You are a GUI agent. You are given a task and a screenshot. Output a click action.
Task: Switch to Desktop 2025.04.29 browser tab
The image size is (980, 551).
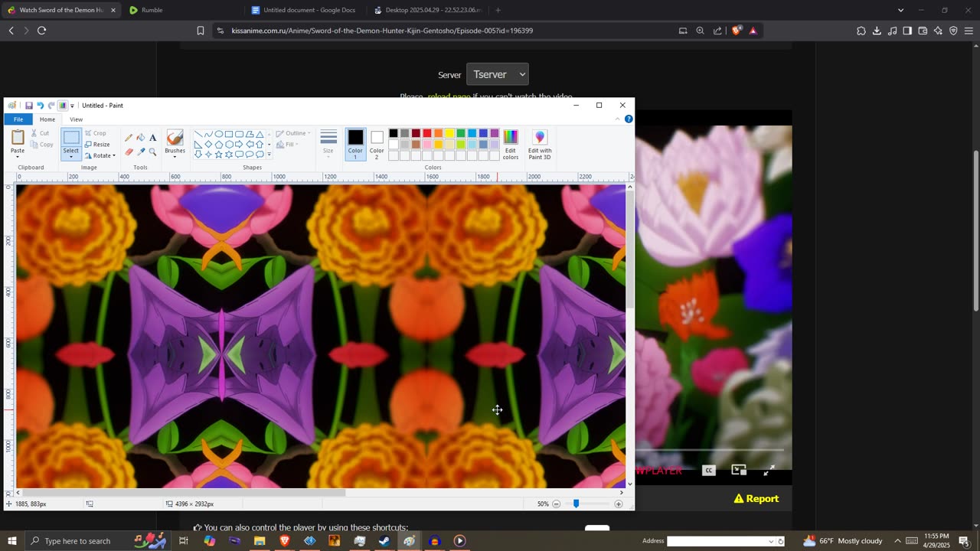pos(427,10)
